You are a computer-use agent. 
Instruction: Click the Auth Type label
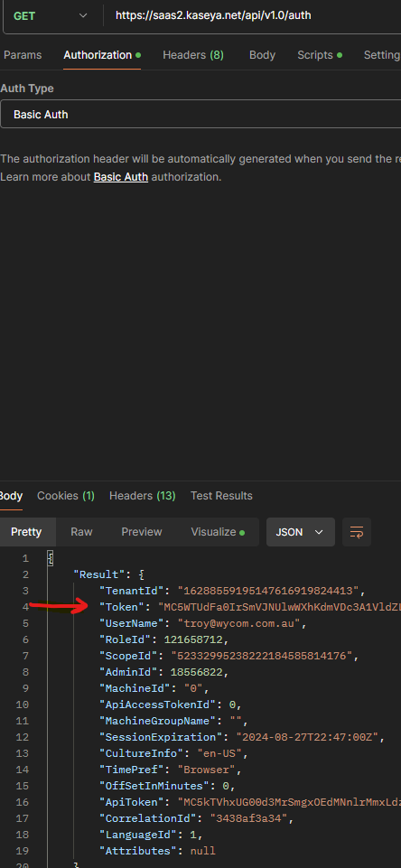[x=27, y=88]
